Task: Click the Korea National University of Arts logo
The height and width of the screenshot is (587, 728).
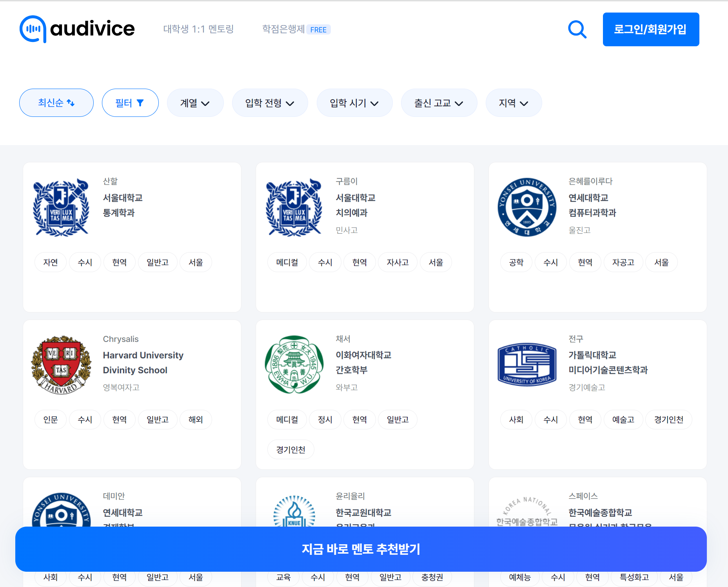Action: pos(527,512)
